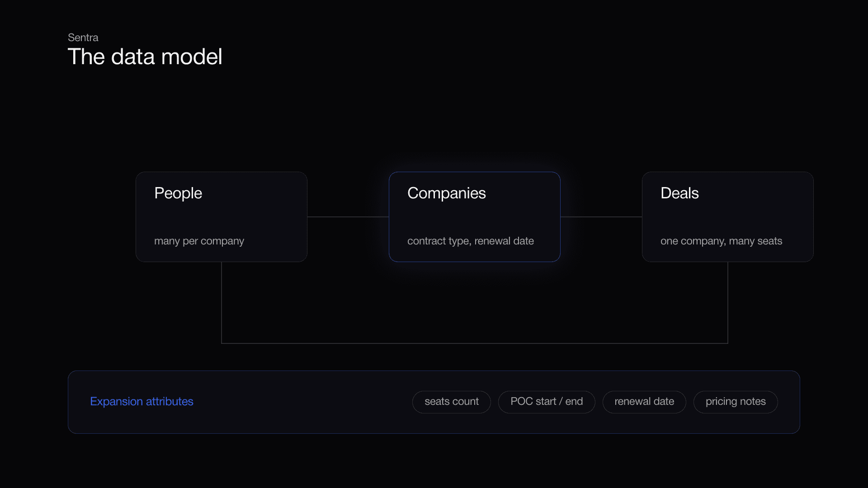The width and height of the screenshot is (868, 488).
Task: Click the People heading text
Action: [x=178, y=193]
